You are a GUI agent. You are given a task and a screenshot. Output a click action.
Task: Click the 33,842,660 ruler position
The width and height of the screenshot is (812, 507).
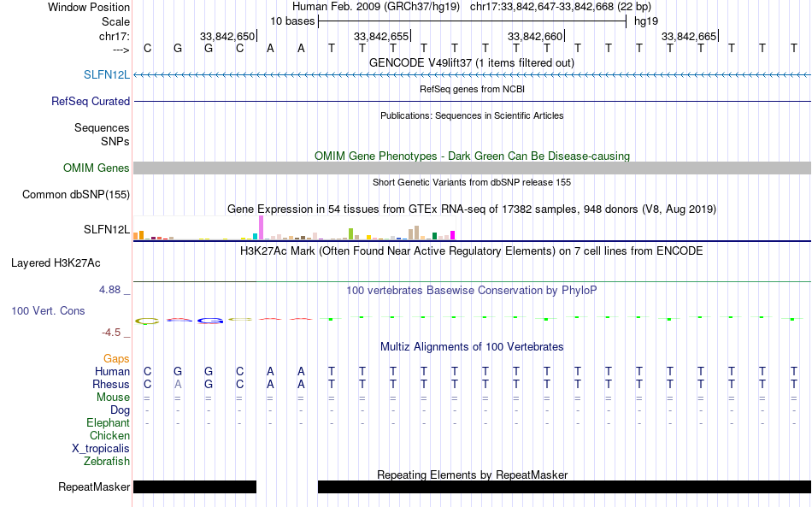click(x=535, y=36)
